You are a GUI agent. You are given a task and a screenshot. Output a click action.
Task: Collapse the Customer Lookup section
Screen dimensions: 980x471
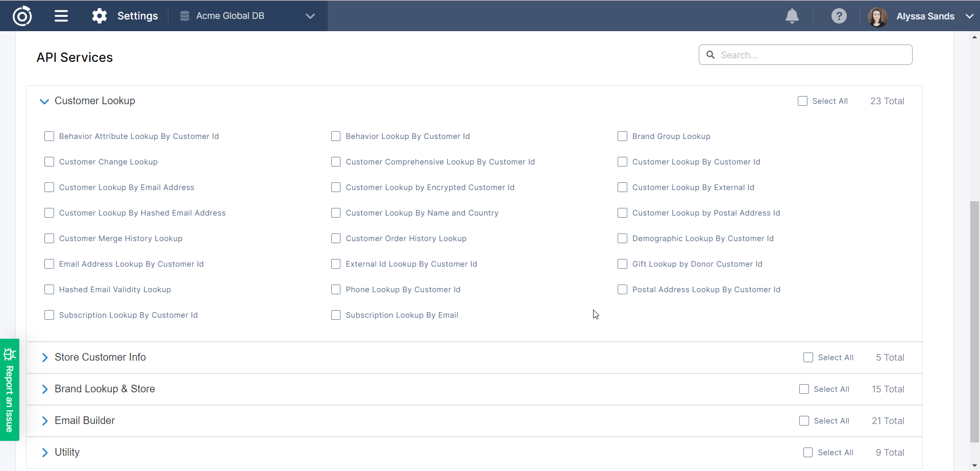tap(44, 101)
